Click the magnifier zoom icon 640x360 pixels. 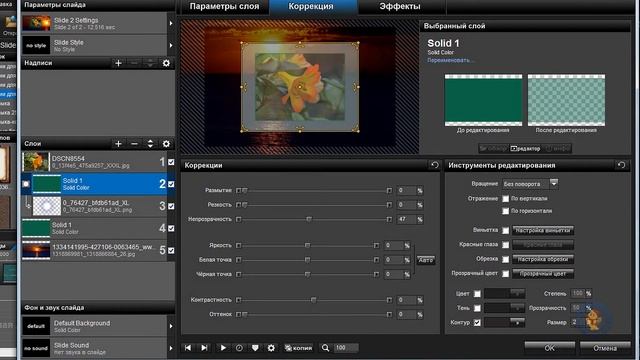(325, 348)
